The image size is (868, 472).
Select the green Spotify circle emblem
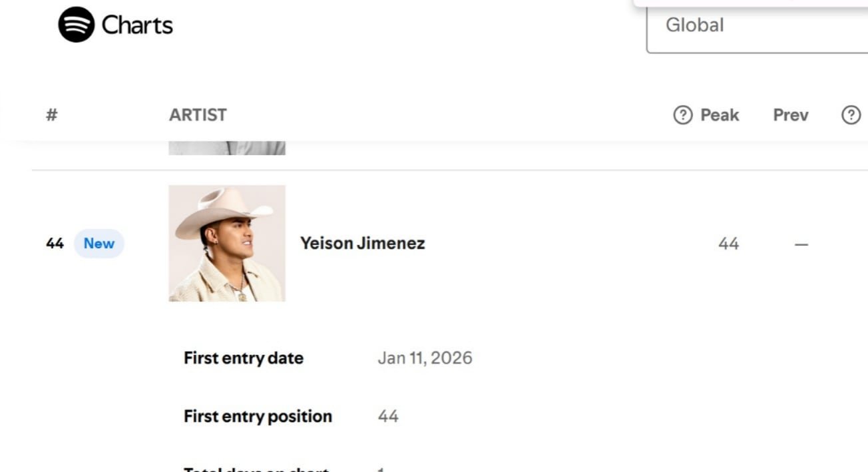(75, 25)
